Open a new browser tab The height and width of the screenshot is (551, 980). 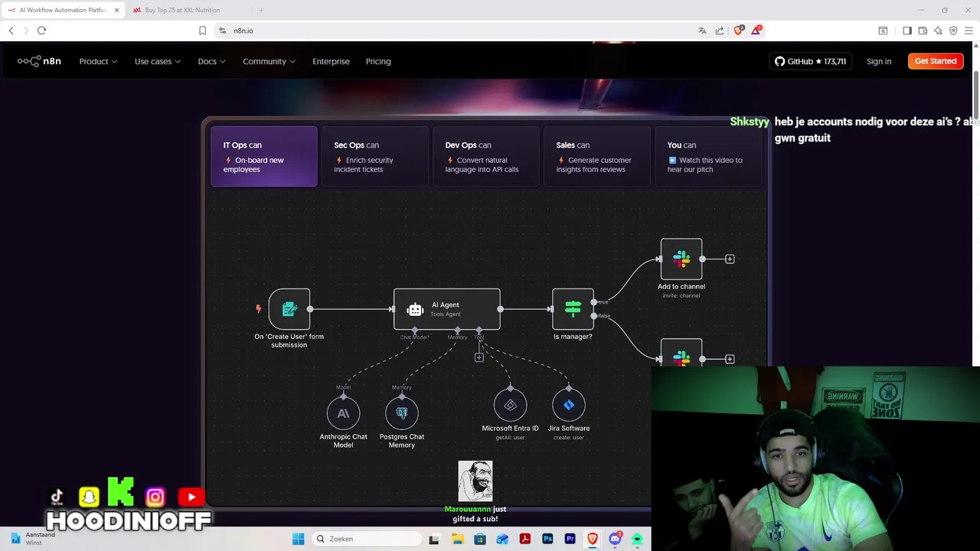261,10
